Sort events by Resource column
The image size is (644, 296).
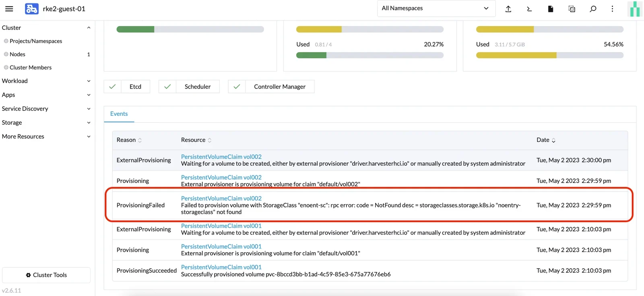point(196,140)
